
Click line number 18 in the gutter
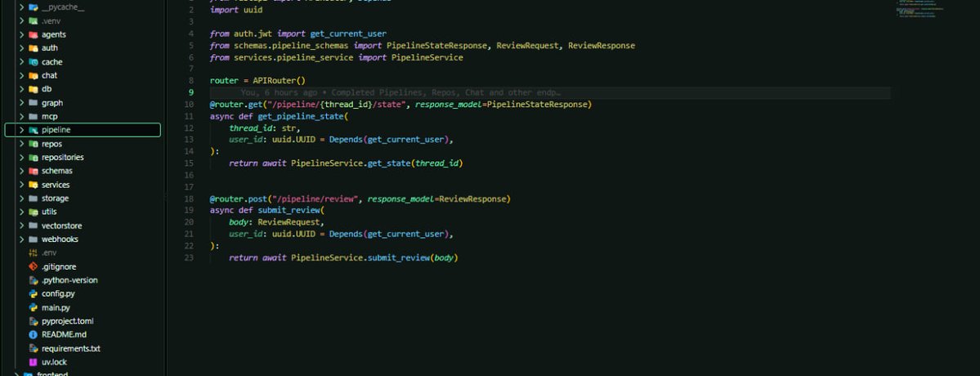tap(190, 199)
